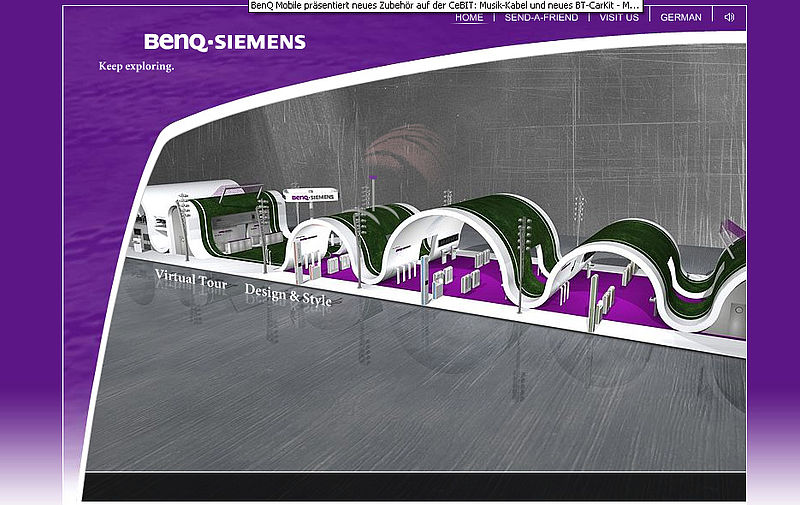The height and width of the screenshot is (505, 800).
Task: Click the faint pink globe in the background
Action: (400, 150)
